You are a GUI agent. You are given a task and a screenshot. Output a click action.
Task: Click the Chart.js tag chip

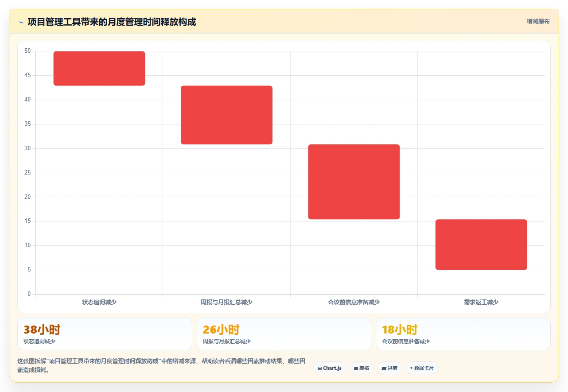tap(329, 368)
